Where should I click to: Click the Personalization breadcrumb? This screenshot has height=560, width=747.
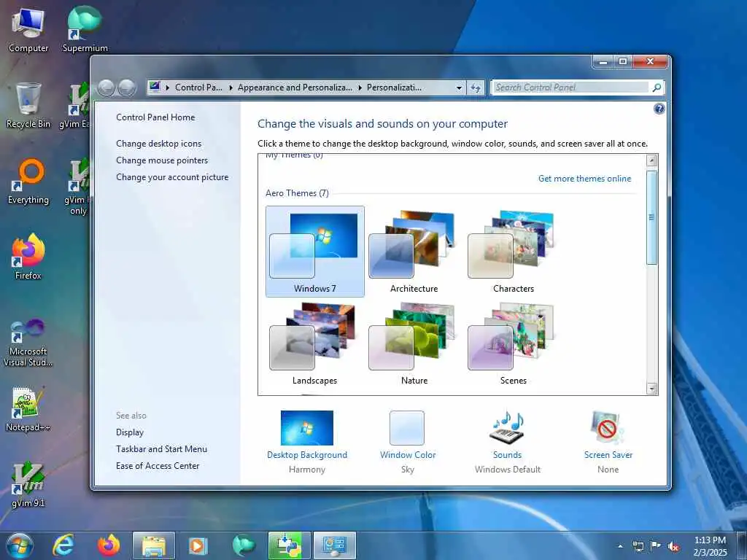394,87
